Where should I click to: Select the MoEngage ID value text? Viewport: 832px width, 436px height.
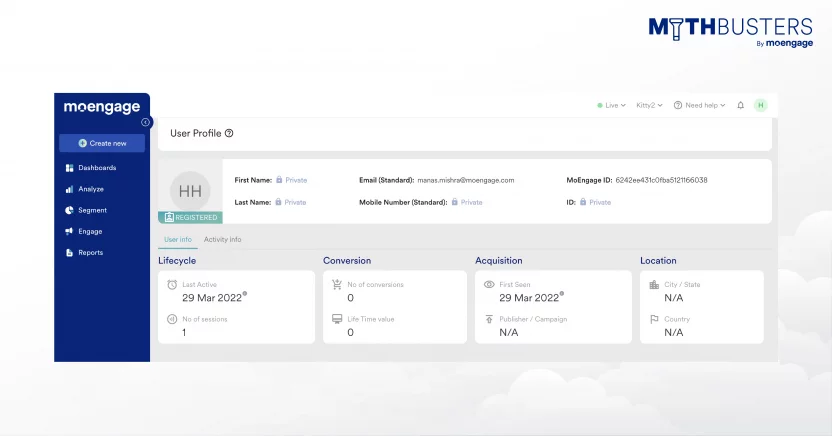coord(661,180)
